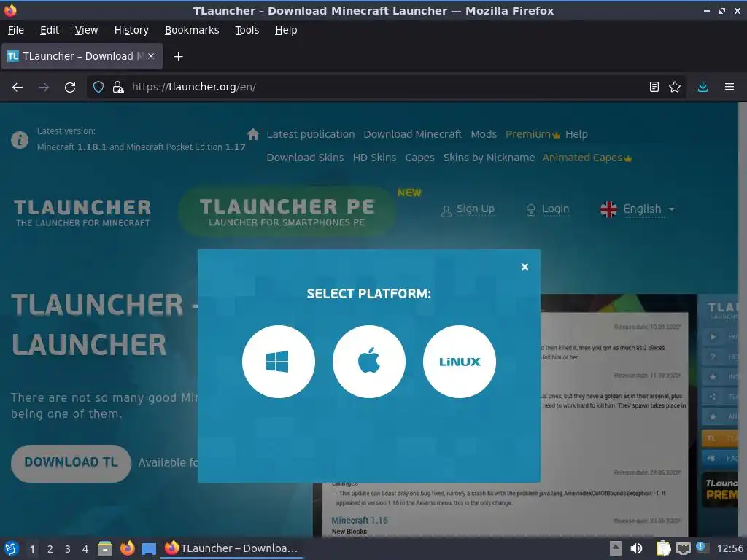Screen dimensions: 747x560
Task: Select the TLauncher browser tab
Action: (x=82, y=56)
